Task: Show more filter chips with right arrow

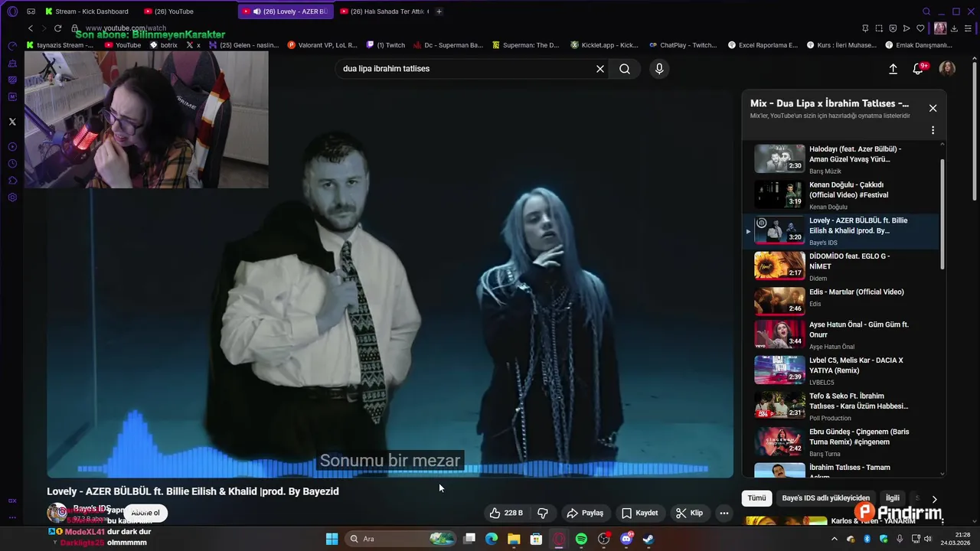Action: click(934, 499)
